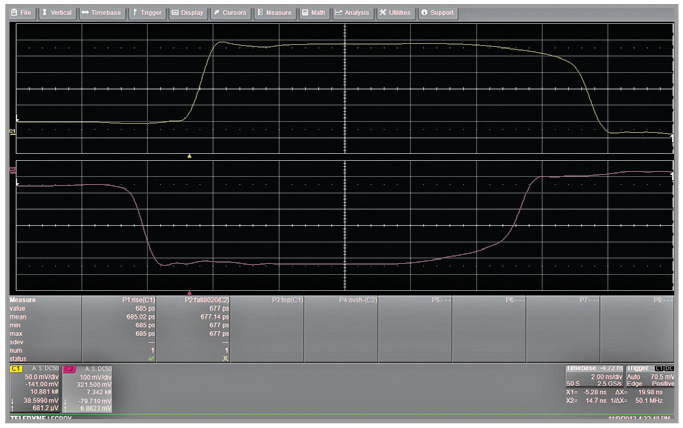This screenshot has width=683, height=428.
Task: Select the C1 channel descriptor box
Action: coord(35,389)
